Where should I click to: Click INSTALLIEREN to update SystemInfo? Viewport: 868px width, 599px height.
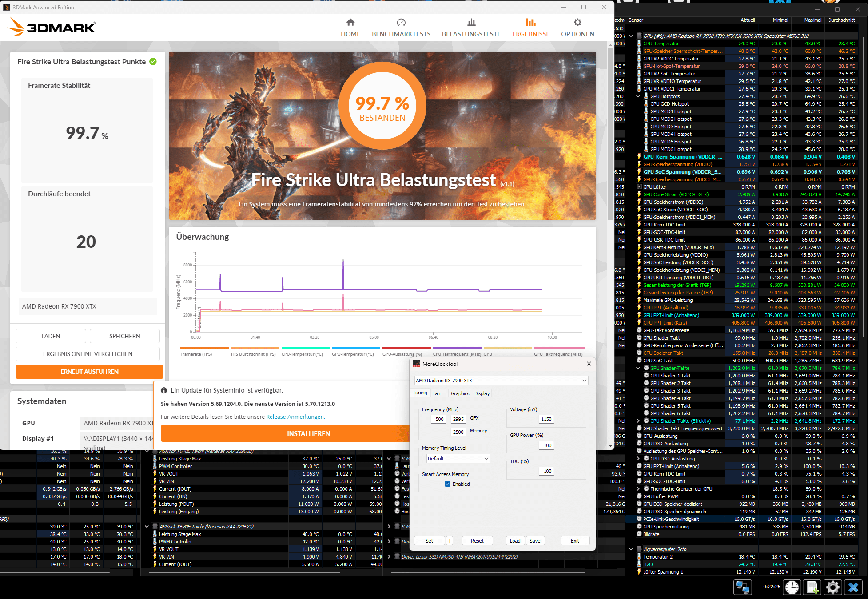coord(308,433)
